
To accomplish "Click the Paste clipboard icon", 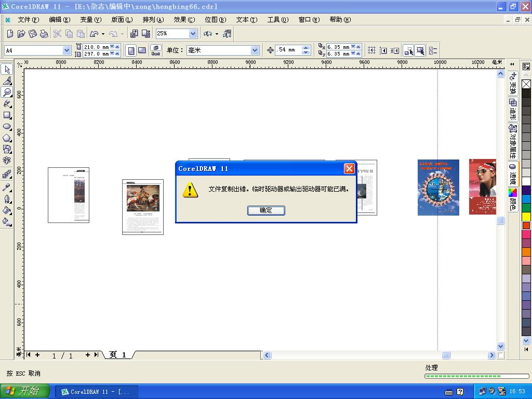I will pyautogui.click(x=81, y=34).
